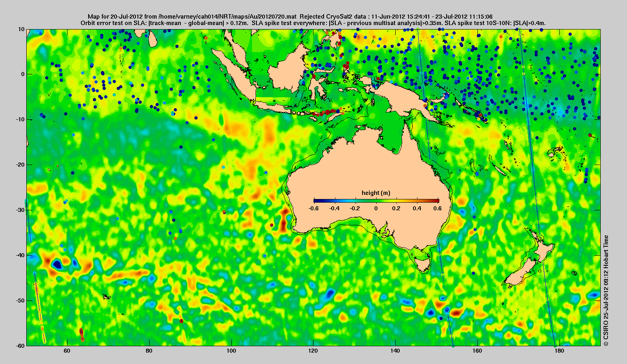Click the colorbar tick label '-0.4'

click(x=334, y=208)
